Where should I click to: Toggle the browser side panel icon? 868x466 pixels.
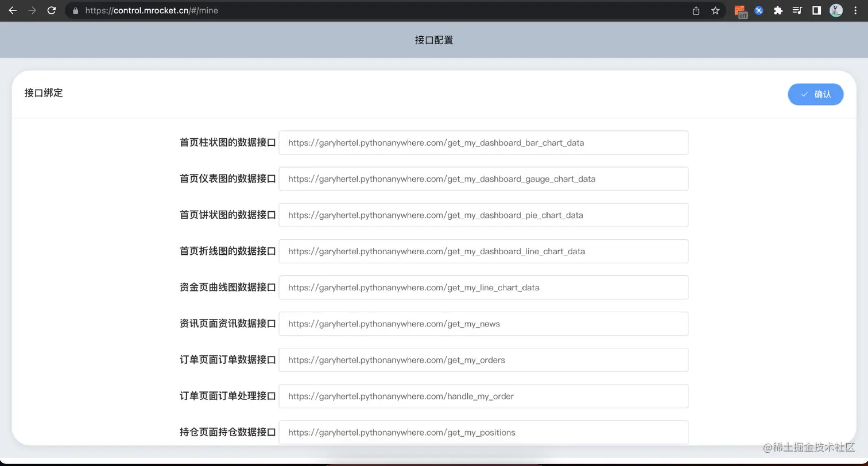tap(816, 10)
